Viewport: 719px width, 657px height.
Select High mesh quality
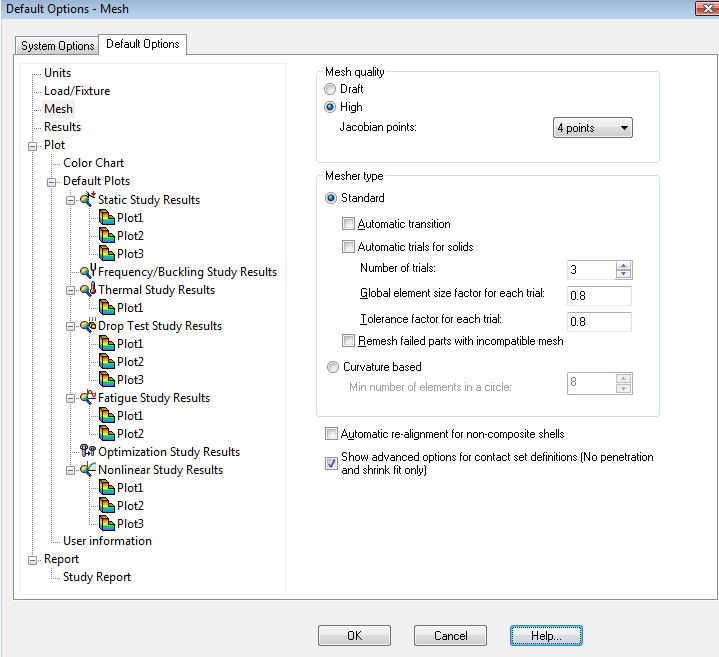(330, 107)
